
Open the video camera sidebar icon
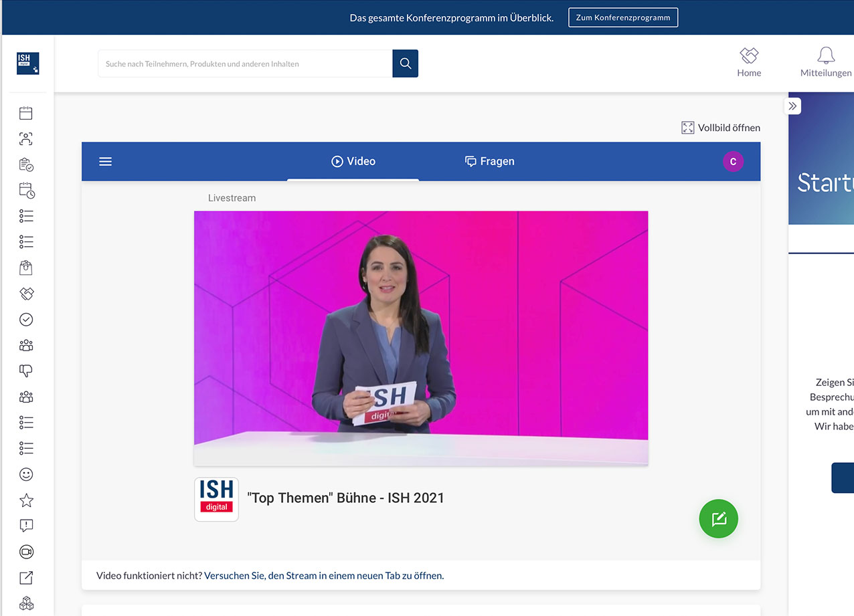26,552
